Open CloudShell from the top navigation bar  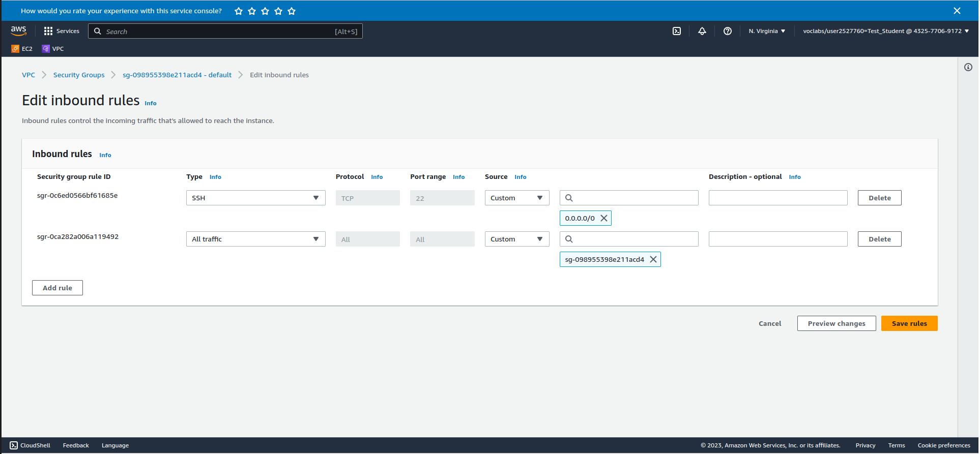coord(676,31)
